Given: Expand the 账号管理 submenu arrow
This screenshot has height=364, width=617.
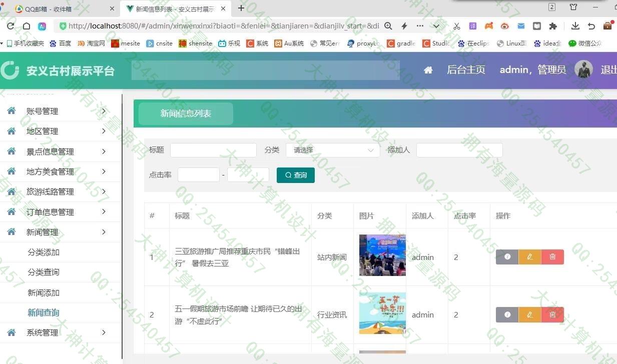Looking at the screenshot, I should point(104,111).
